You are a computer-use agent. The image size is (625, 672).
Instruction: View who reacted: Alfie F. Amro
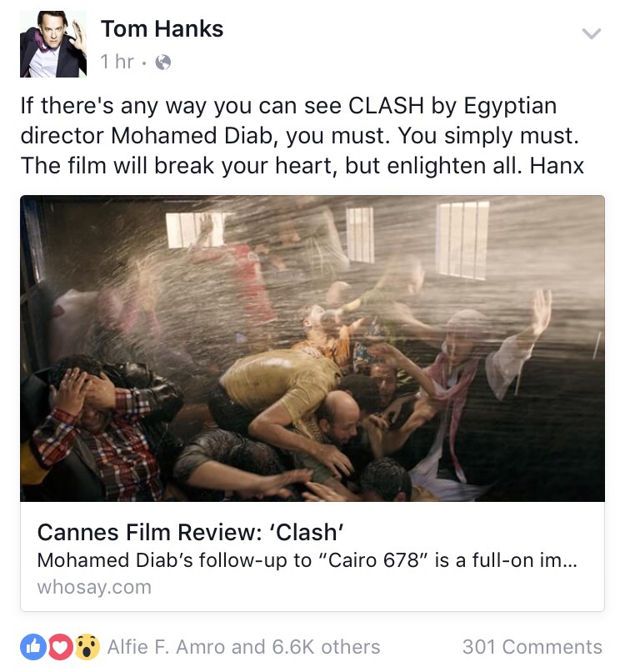tap(166, 647)
